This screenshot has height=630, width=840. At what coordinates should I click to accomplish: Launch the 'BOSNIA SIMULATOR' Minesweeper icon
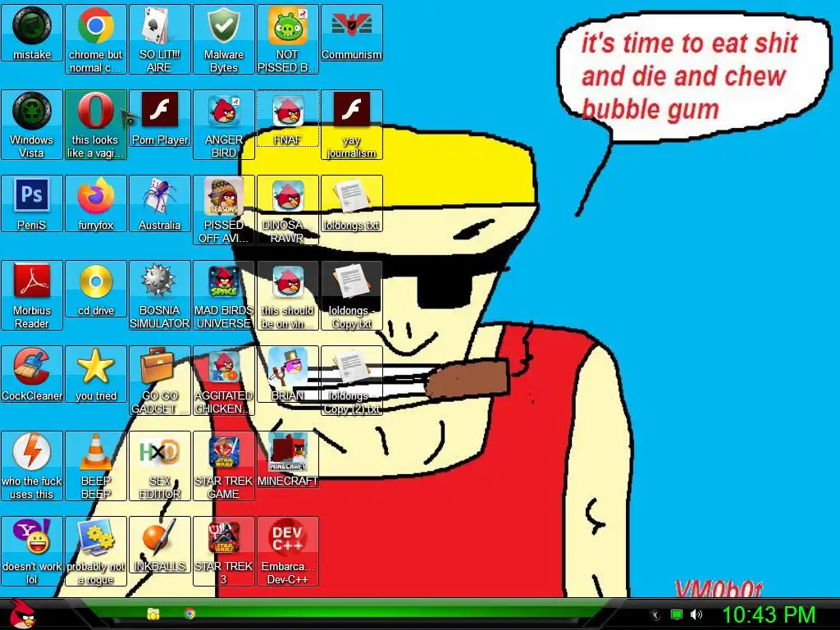coord(159,294)
